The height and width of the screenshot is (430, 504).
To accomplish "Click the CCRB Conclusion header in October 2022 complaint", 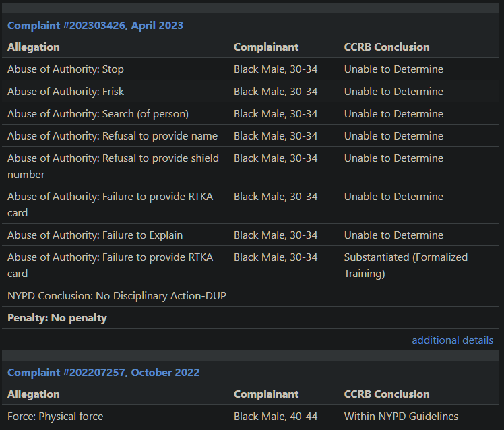I will click(387, 394).
